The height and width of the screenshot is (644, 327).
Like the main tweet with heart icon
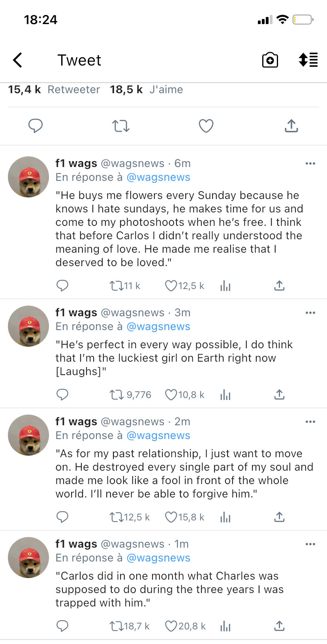pos(206,126)
